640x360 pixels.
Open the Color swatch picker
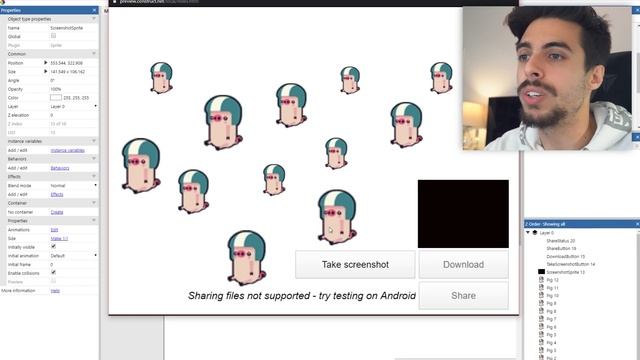56,98
